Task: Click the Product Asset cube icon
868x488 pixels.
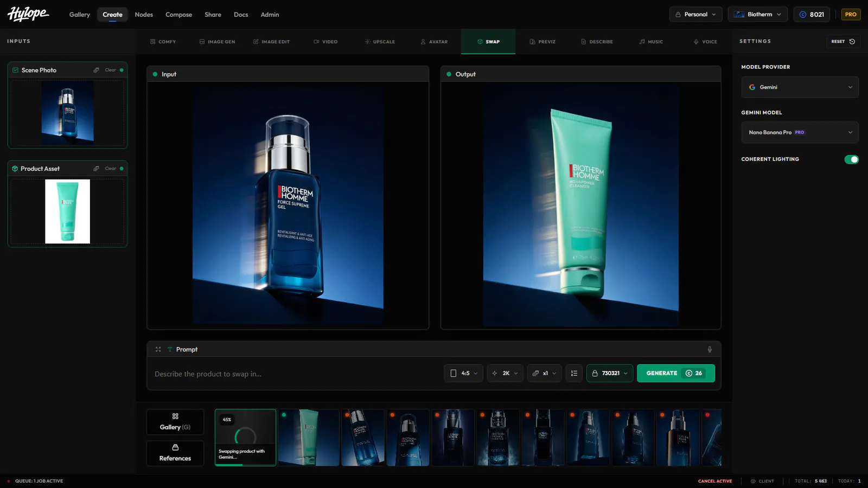Action: click(x=15, y=169)
